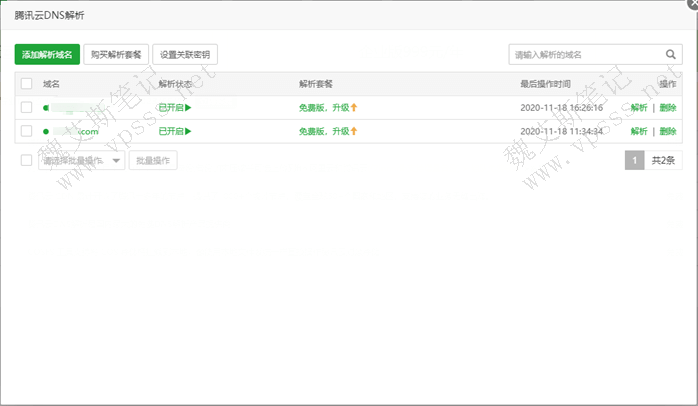This screenshot has height=406, width=698.
Task: Select page 1 in pagination
Action: pyautogui.click(x=634, y=160)
